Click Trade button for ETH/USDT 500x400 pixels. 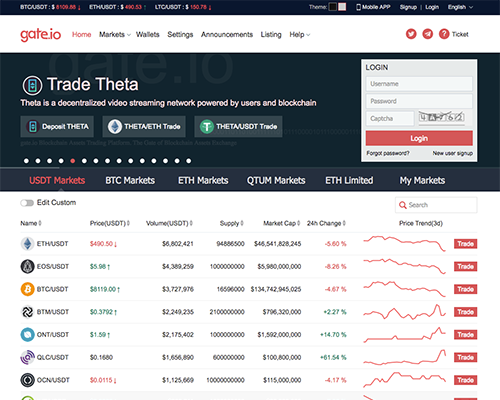pos(465,244)
